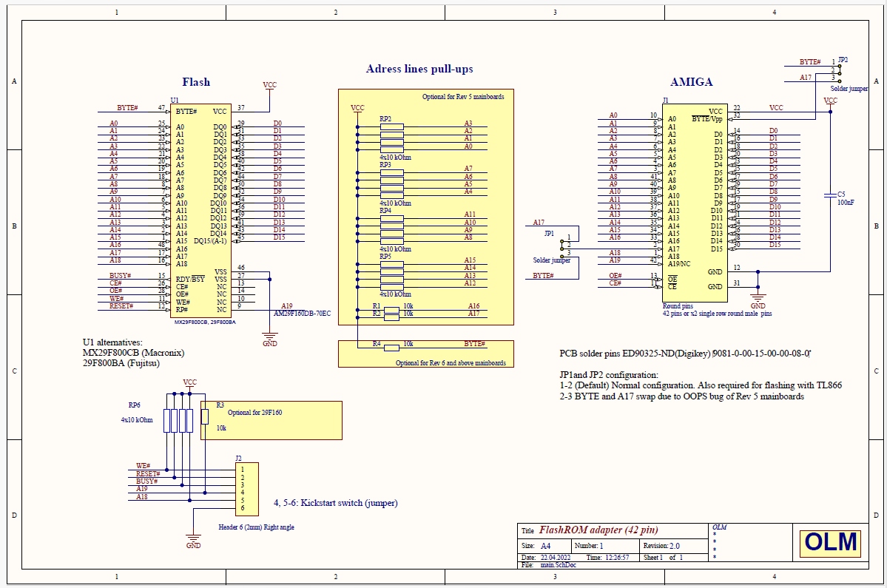Screen dimensions: 887x588
Task: Click the RP3 resistor pack label
Action: click(385, 165)
